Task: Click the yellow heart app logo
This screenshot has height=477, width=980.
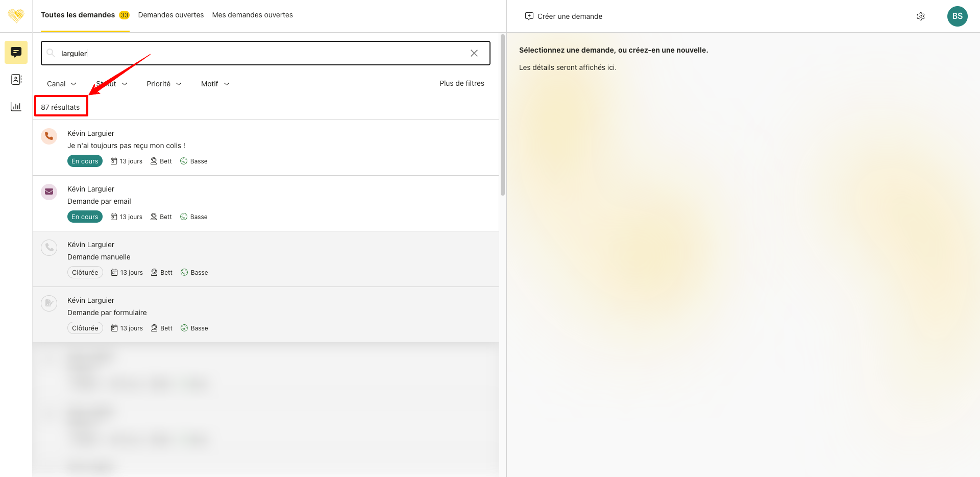Action: point(16,15)
